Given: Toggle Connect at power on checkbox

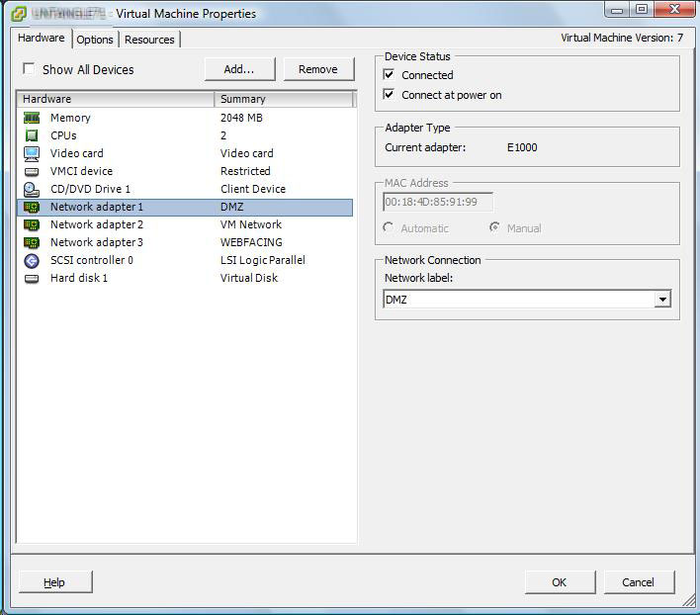Looking at the screenshot, I should pyautogui.click(x=389, y=95).
